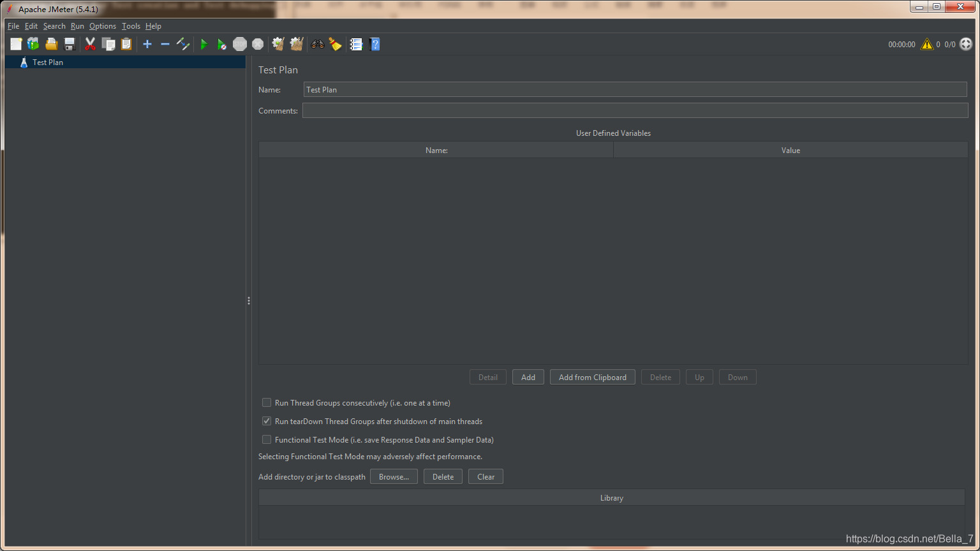This screenshot has width=980, height=551.
Task: Click the Help question mark icon
Action: click(x=375, y=44)
